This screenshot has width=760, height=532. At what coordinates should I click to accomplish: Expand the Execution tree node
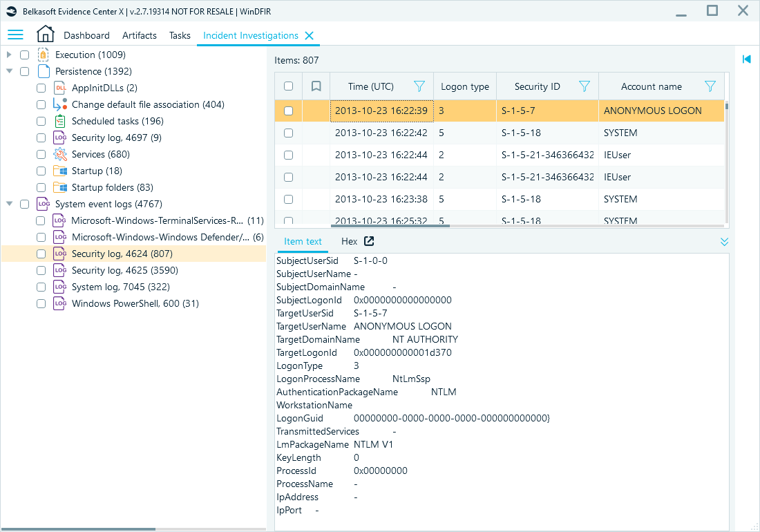pos(9,55)
